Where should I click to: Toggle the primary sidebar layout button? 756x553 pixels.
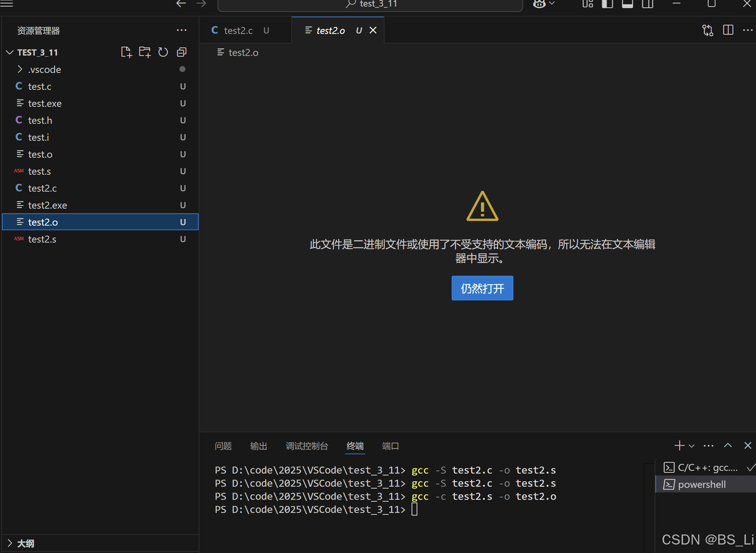pos(607,4)
